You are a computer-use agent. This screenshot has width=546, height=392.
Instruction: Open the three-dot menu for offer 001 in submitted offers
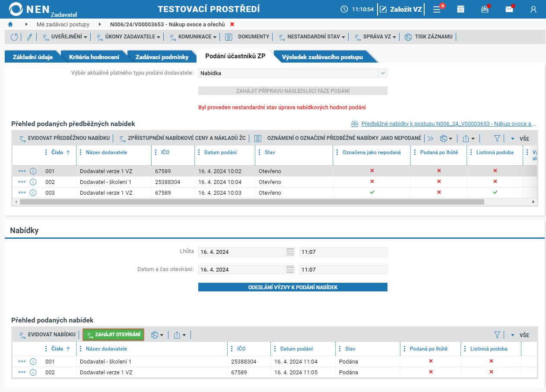pyautogui.click(x=22, y=362)
